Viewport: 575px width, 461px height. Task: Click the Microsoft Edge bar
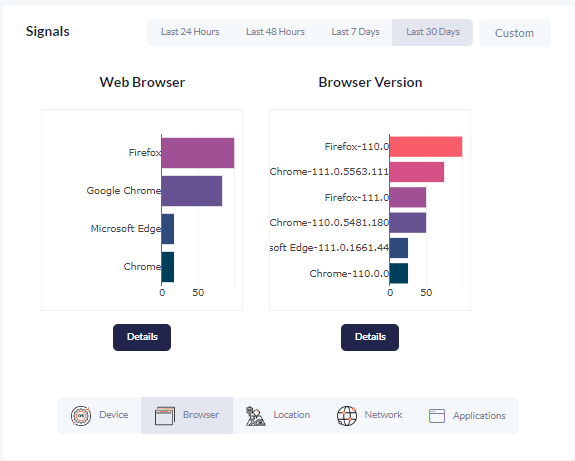(168, 229)
